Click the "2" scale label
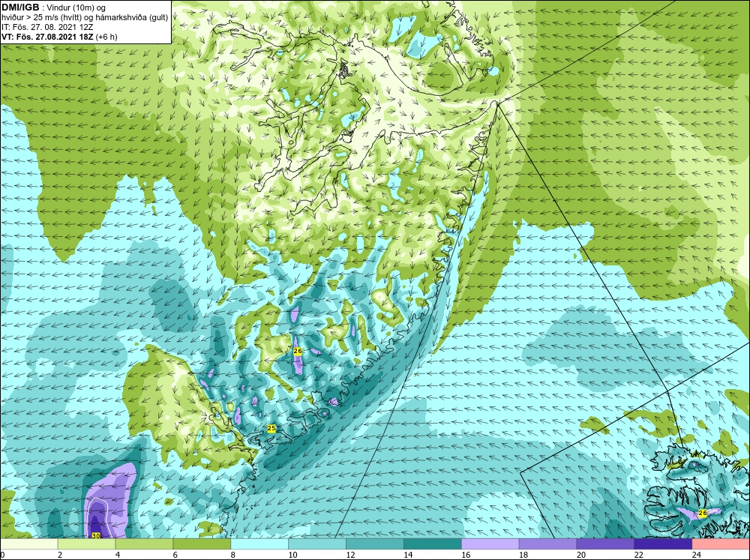This screenshot has height=560, width=750. (x=60, y=555)
